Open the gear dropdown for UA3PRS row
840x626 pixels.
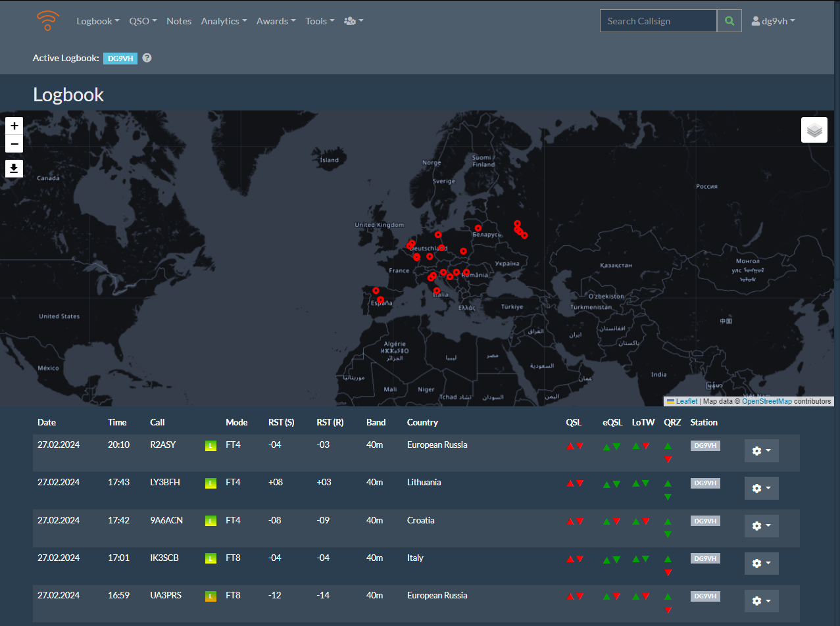(762, 600)
